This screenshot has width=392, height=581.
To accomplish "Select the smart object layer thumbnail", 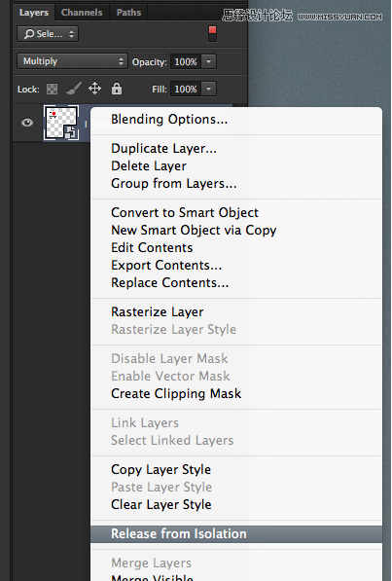I will tap(61, 123).
